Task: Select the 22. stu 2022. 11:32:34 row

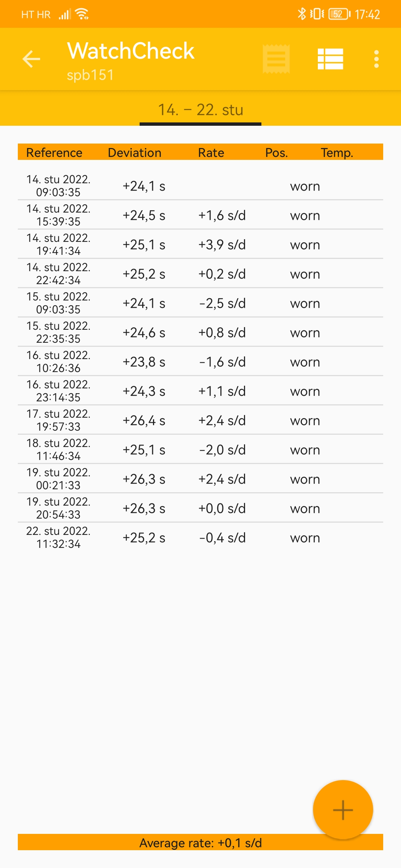Action: (200, 537)
